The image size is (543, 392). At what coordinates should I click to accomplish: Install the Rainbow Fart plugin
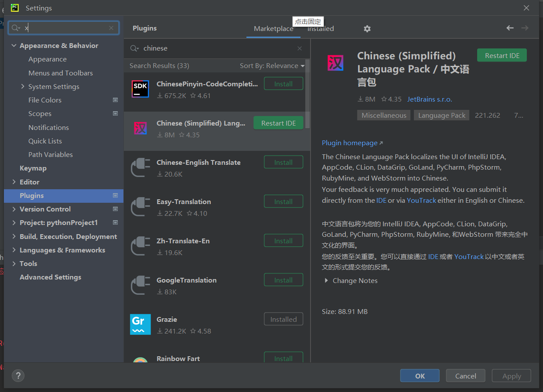click(283, 358)
